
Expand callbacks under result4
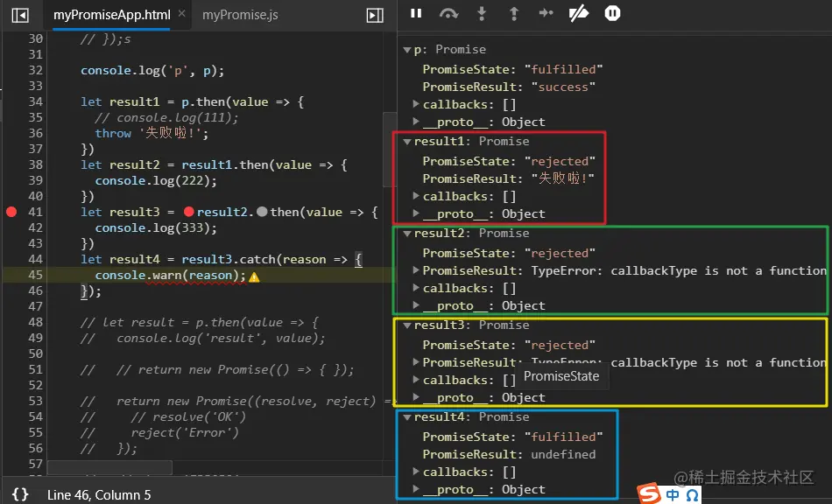pyautogui.click(x=416, y=471)
